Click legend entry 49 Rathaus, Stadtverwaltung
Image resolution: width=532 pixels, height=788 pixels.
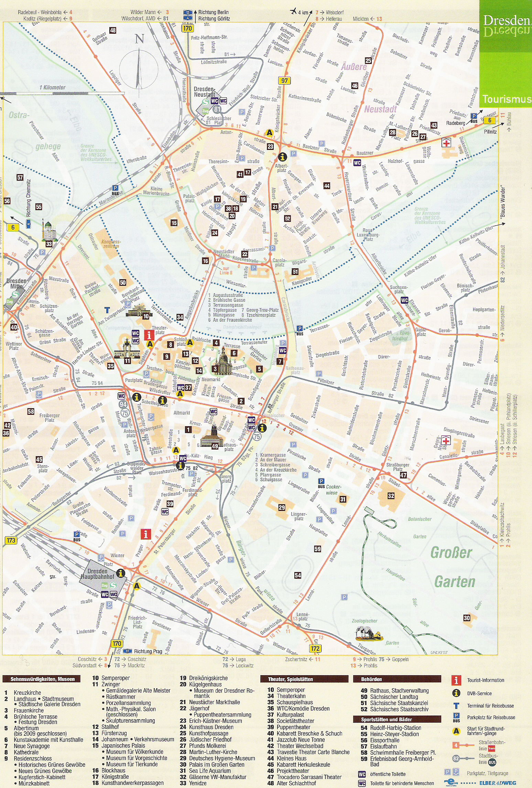tap(394, 690)
